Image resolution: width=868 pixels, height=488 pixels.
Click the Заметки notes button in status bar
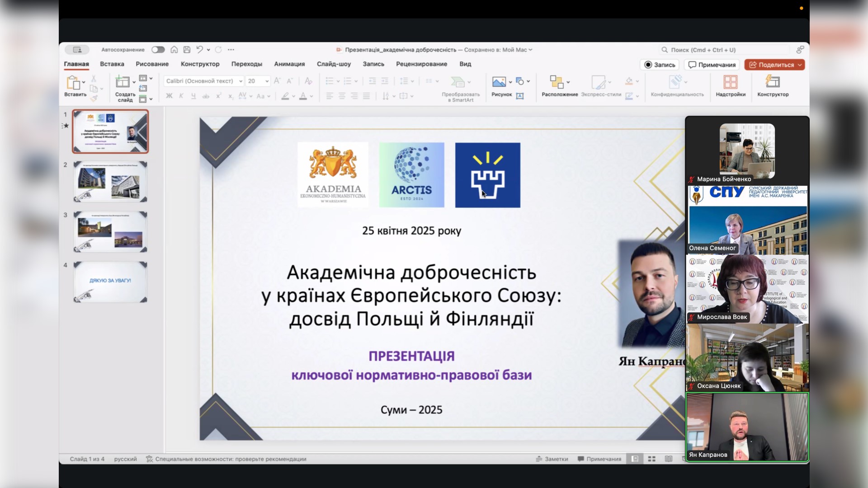[x=552, y=459]
